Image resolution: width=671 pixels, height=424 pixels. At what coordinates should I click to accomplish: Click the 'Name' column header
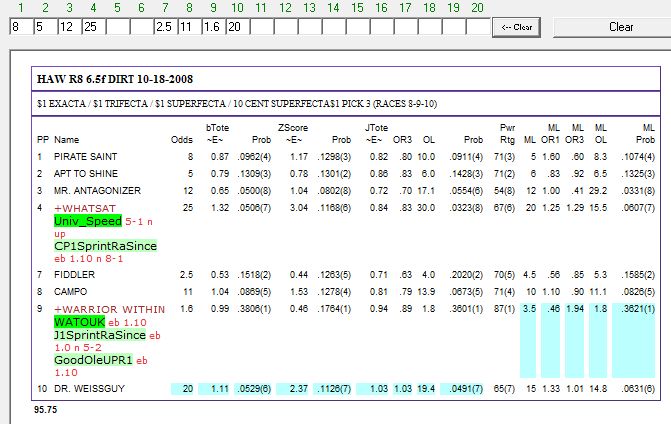pos(66,140)
